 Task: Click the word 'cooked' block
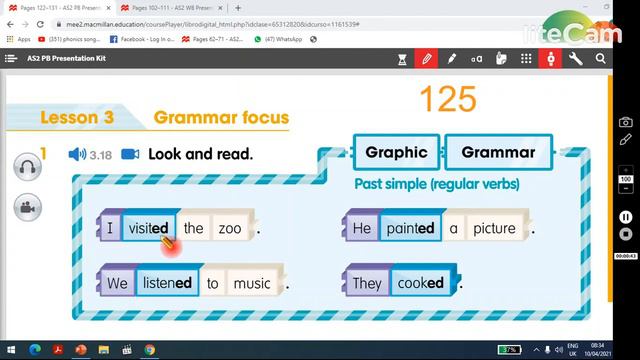421,282
